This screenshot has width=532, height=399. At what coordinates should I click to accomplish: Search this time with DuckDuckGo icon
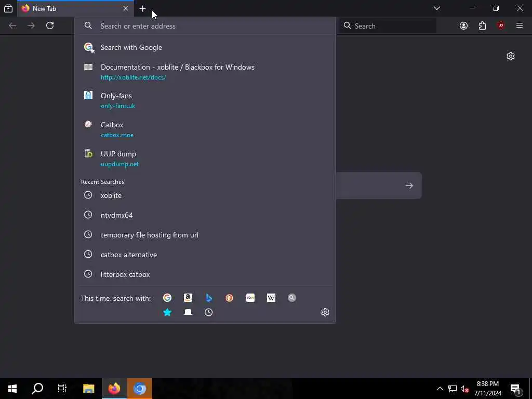[229, 298]
